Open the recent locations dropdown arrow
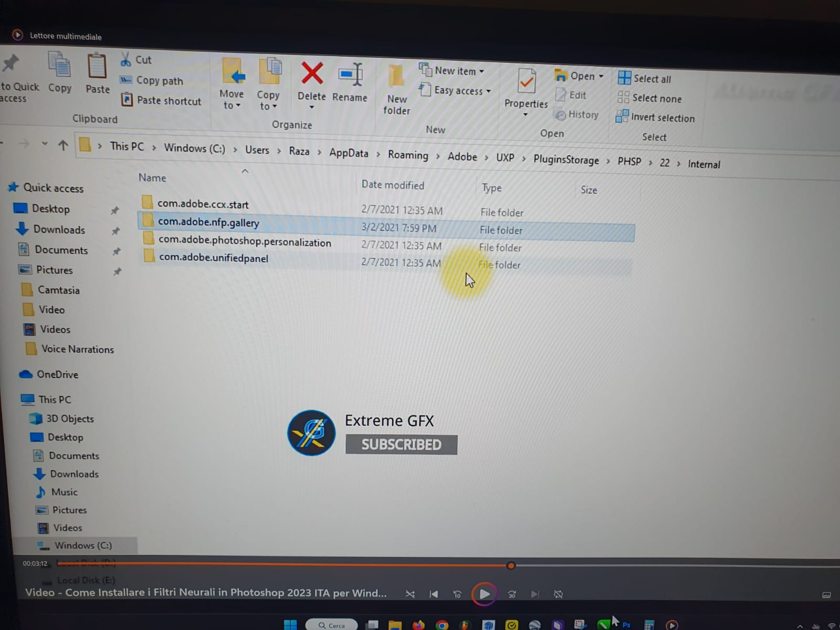The width and height of the screenshot is (840, 630). [45, 143]
